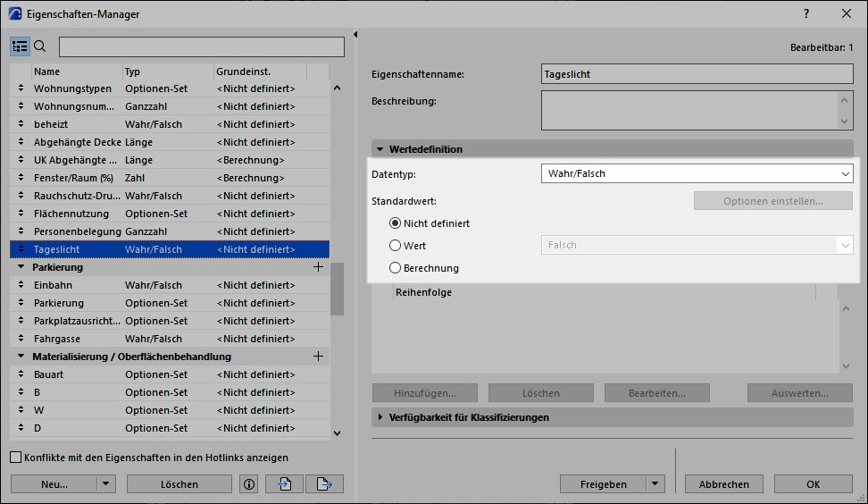Open the Freigeben dropdown arrow

click(655, 484)
